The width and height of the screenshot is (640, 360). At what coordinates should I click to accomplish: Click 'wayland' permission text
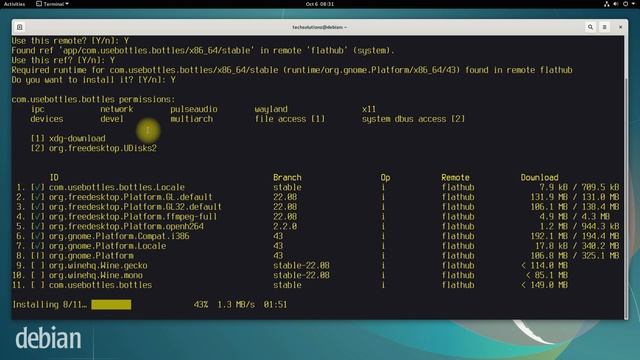271,109
